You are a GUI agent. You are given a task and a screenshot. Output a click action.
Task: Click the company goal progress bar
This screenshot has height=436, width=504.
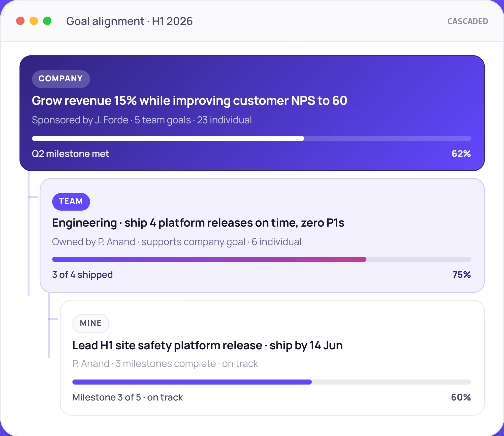(x=251, y=138)
